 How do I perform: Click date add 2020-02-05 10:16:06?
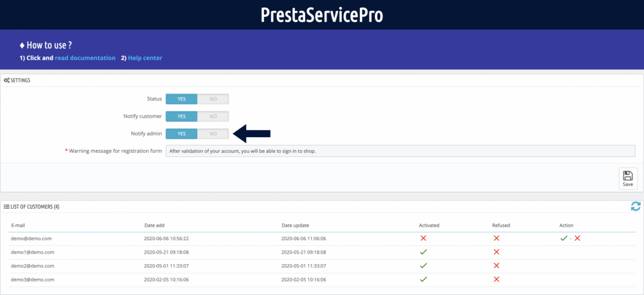(166, 280)
